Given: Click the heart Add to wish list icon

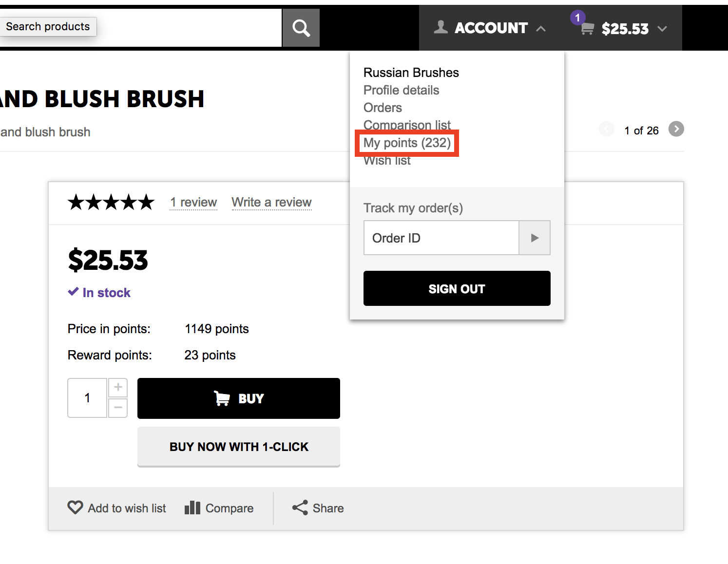Looking at the screenshot, I should click(75, 508).
